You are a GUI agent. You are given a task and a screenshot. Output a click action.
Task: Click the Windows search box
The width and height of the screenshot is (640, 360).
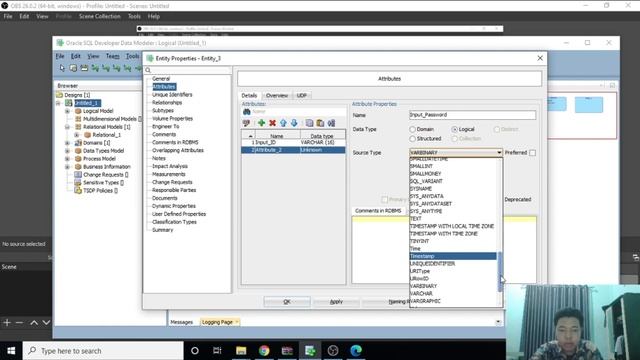point(103,351)
